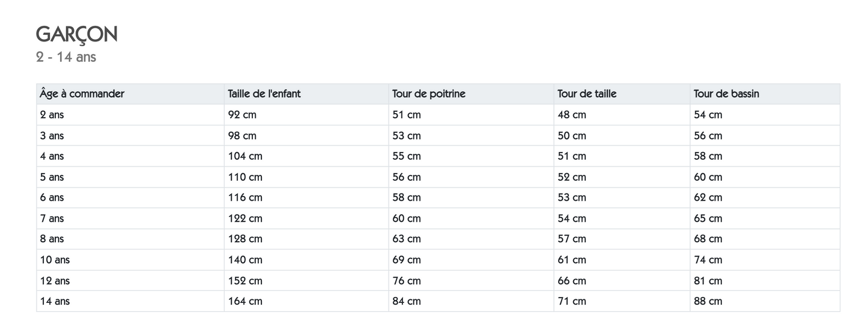The width and height of the screenshot is (868, 333).
Task: Click chest measurement '63 cm' for 8 ans
Action: click(407, 239)
